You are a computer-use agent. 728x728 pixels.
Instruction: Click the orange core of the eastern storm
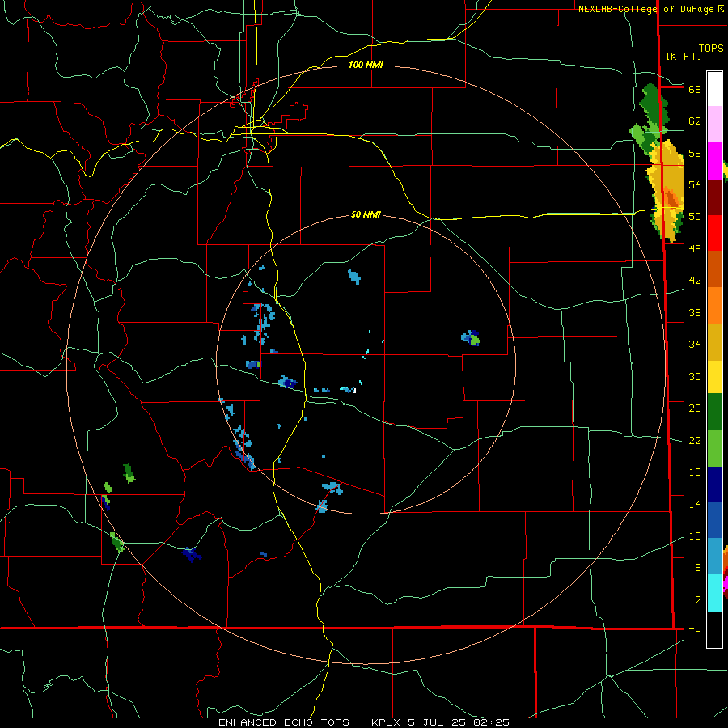671,198
